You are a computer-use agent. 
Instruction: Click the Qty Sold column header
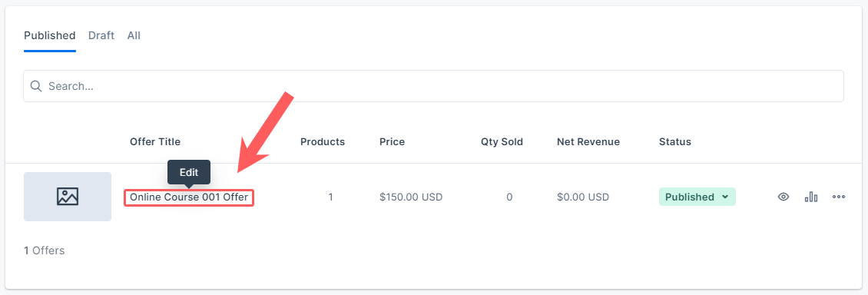502,141
